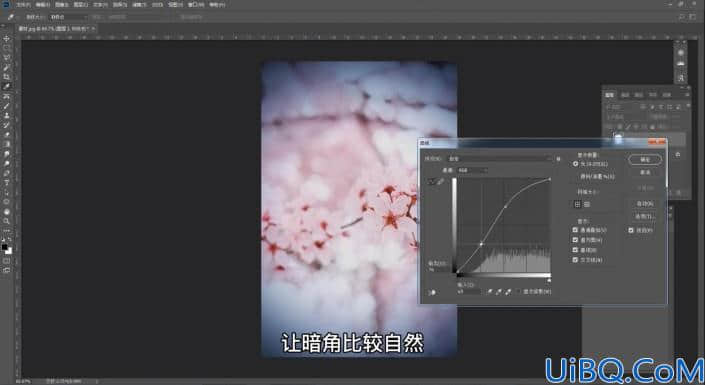Click white point slider under curve graph
This screenshot has height=385, width=705.
point(549,280)
